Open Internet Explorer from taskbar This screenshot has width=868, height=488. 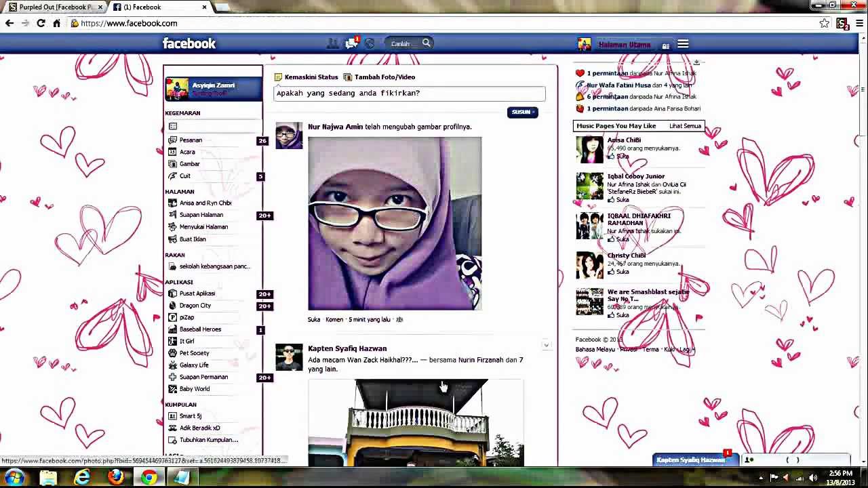click(x=82, y=478)
